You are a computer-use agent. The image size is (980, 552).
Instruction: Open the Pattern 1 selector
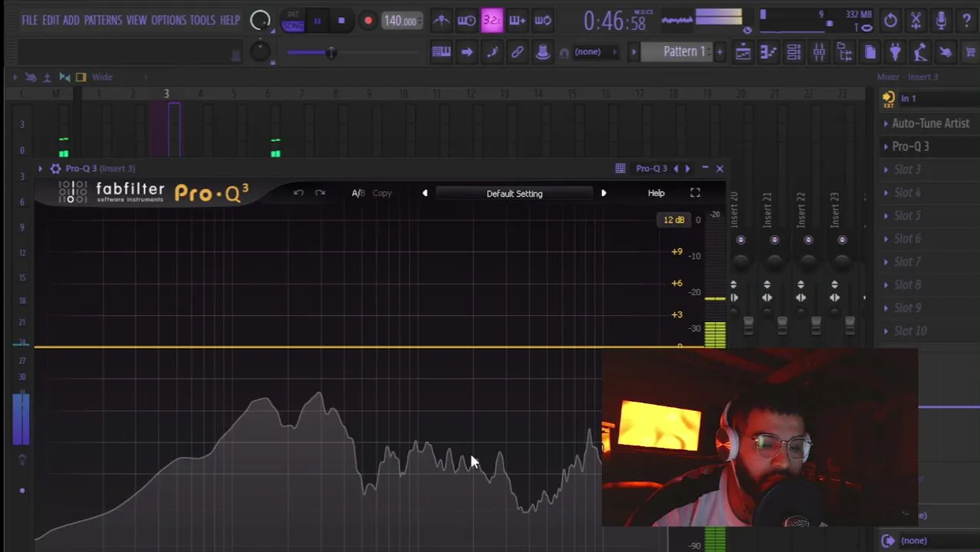pos(684,51)
